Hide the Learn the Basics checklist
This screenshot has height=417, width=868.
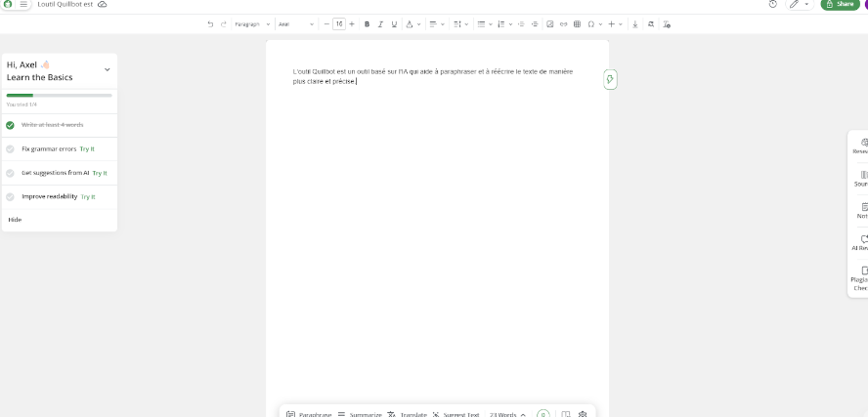(15, 220)
